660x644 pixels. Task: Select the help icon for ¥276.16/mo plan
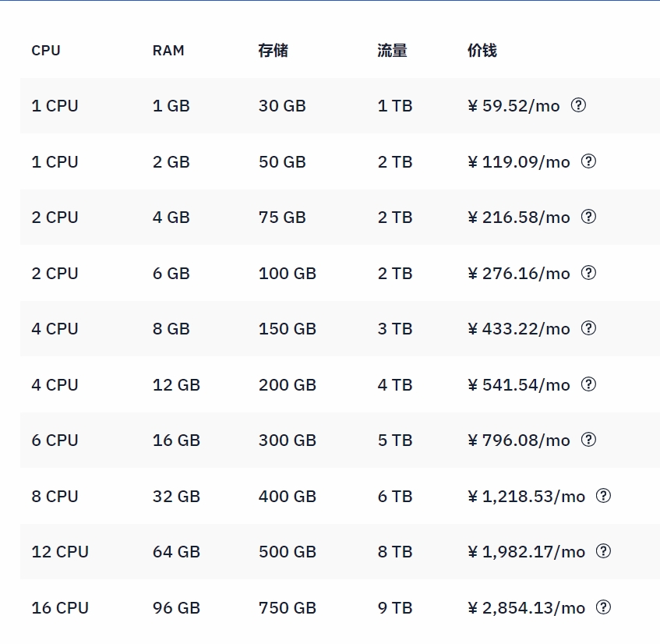coord(589,274)
